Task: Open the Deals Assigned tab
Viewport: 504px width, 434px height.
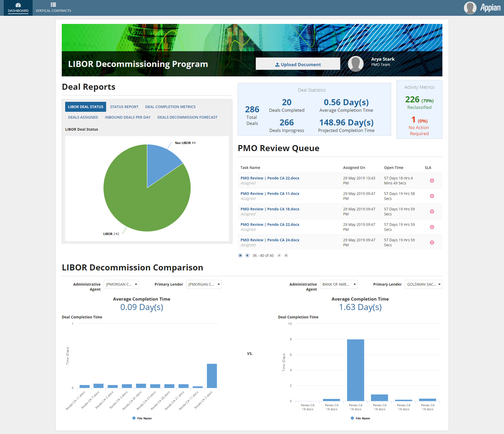Action: 83,117
